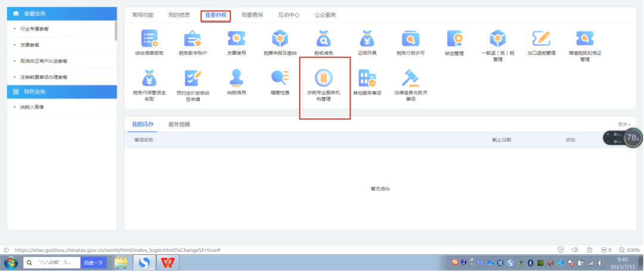
Task: Expand the 特色业务 sidebar section
Action: tap(61, 91)
